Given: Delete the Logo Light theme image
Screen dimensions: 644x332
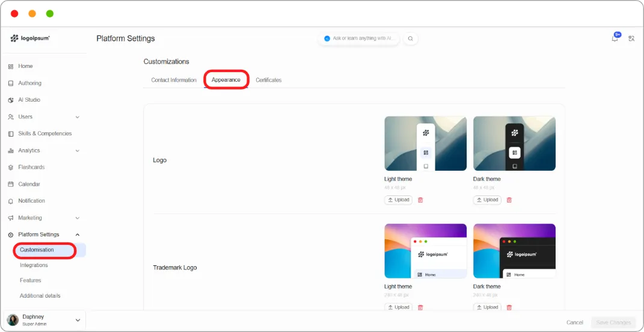Looking at the screenshot, I should (x=420, y=200).
